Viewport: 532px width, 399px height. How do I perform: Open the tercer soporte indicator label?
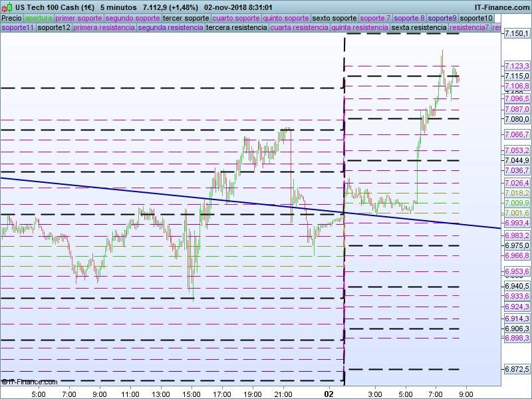(186, 19)
